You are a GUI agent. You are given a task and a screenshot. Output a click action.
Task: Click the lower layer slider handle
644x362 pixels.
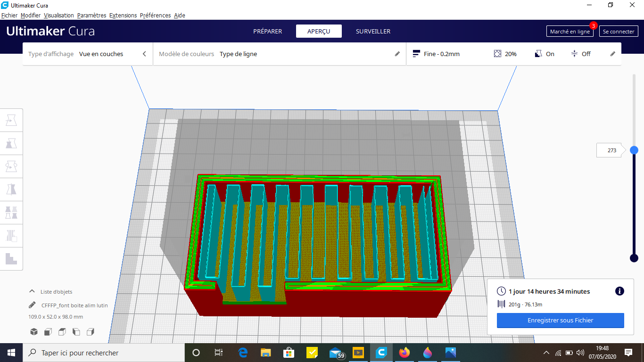[634, 258]
